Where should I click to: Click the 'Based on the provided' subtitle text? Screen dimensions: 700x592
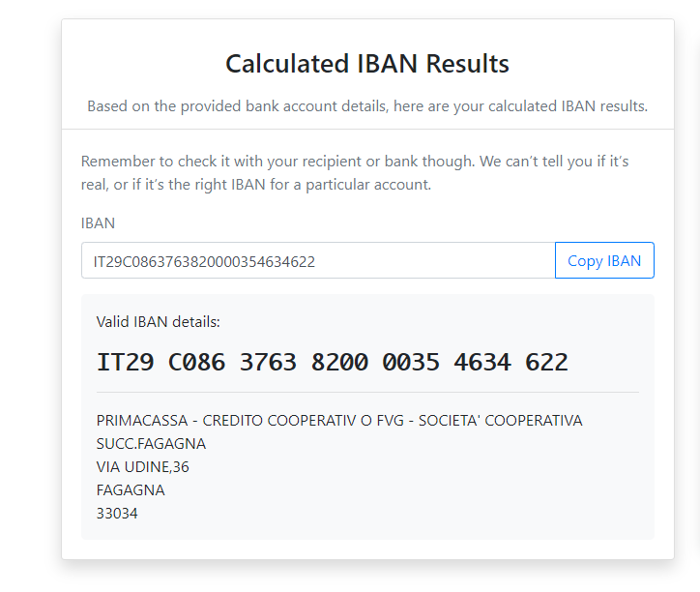367,105
